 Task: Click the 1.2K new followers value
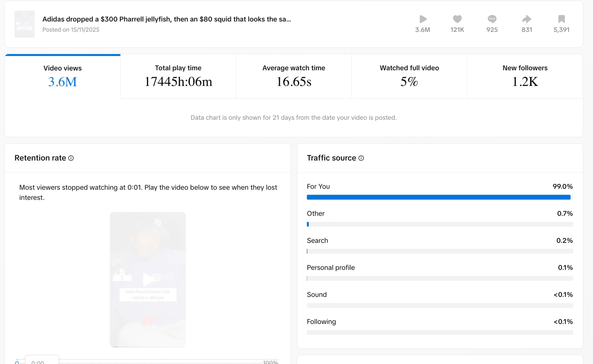(525, 82)
